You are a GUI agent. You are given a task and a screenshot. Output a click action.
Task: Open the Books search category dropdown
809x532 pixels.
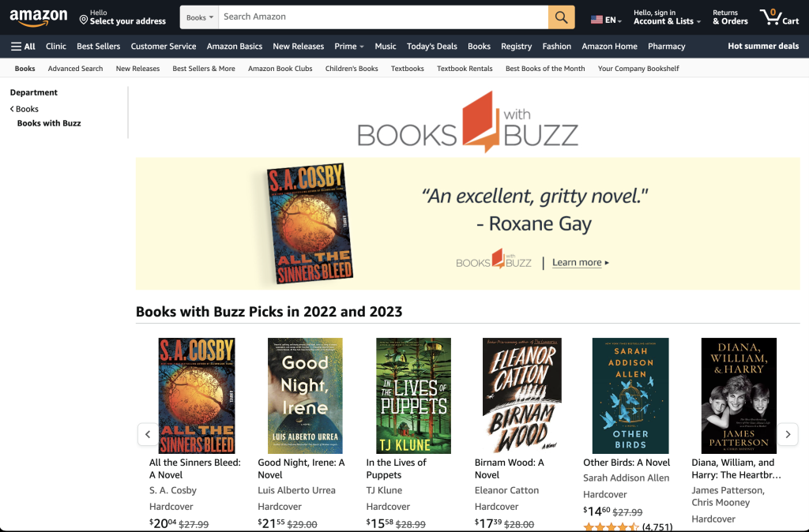(x=199, y=17)
